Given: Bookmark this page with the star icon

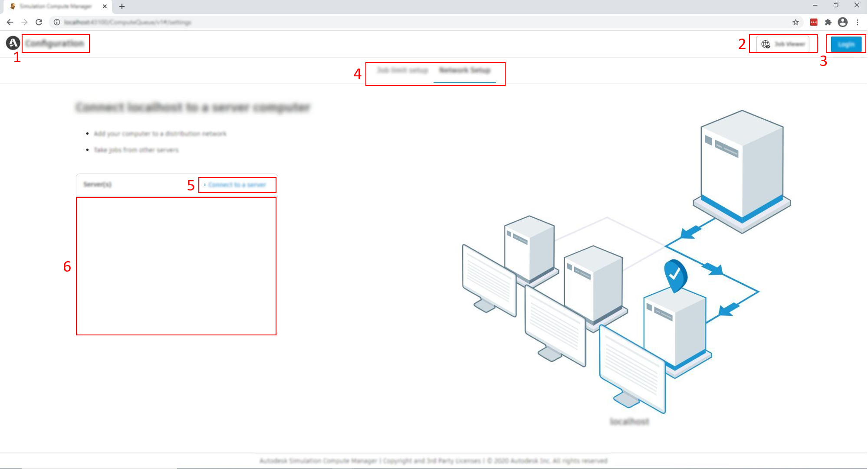Looking at the screenshot, I should (796, 22).
